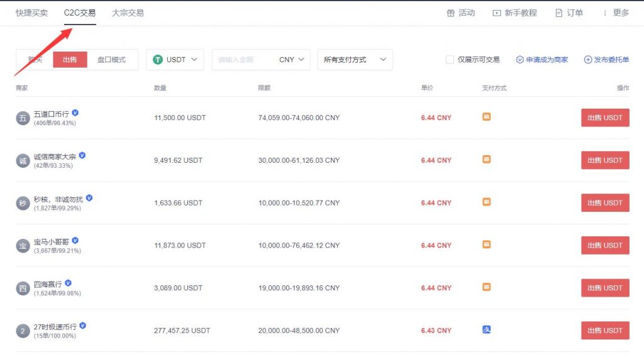Click verified badge next to 诚信商家大宗
Viewport: 644px width, 357px height.
click(82, 155)
